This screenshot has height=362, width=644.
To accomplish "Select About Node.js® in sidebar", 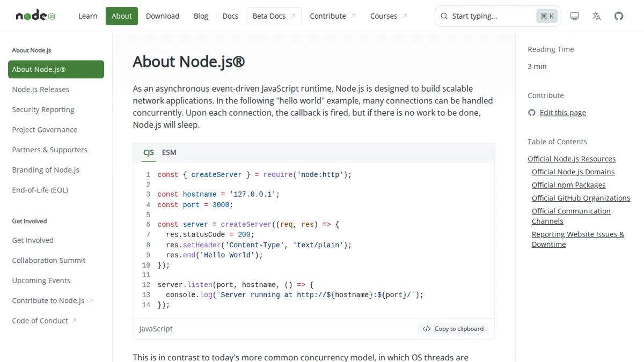I will click(56, 69).
